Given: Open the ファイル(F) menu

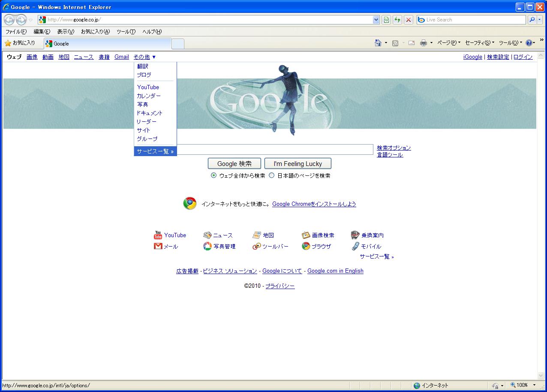Looking at the screenshot, I should pos(16,32).
